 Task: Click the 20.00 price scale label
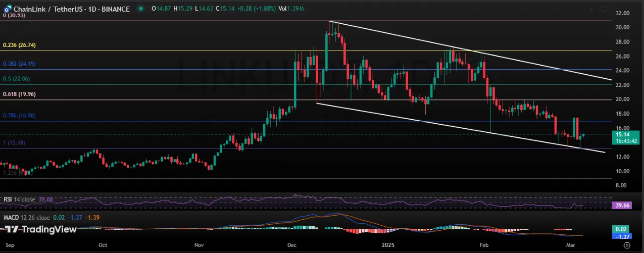tap(622, 99)
